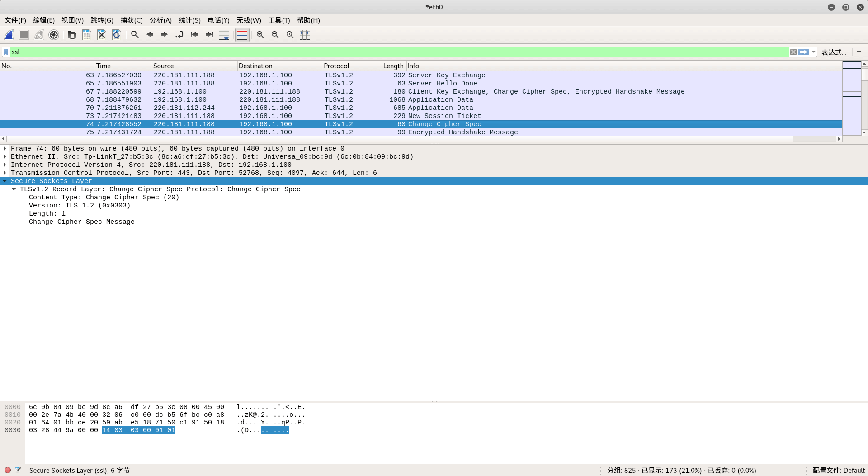
Task: Open the 分析(A) menu
Action: pyautogui.click(x=160, y=20)
